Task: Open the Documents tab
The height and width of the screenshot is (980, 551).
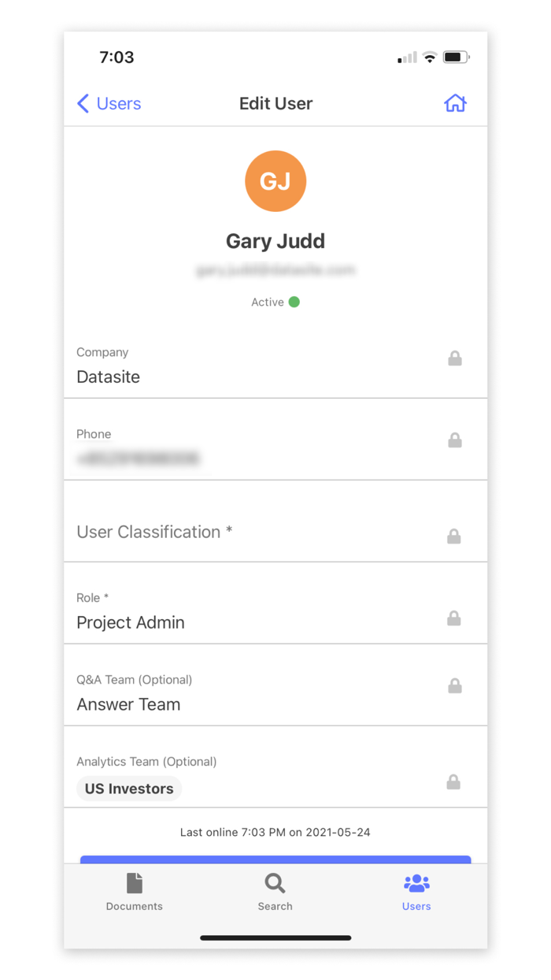Action: pos(135,892)
